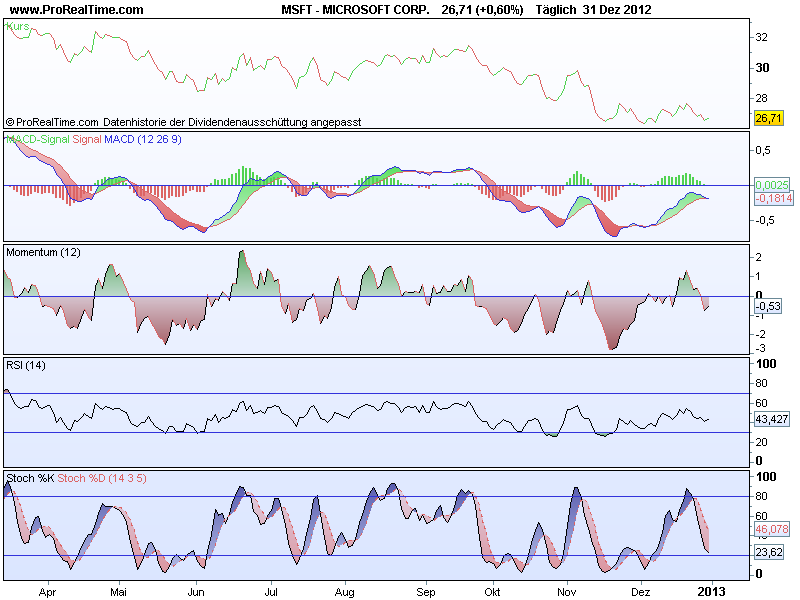Click the -0,5 MACD axis label
Screen dimensions: 800x600
(763, 220)
